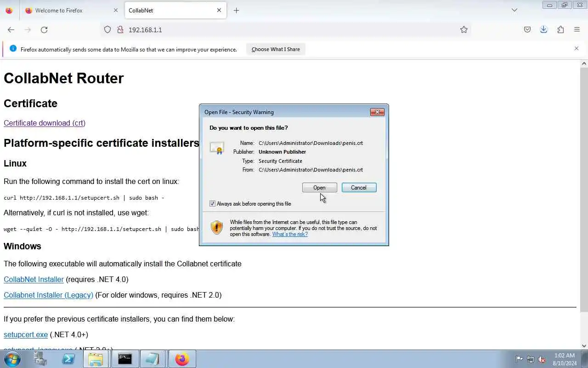Click the muted volume tray icon
Screen dimensions: 588x368
(x=542, y=359)
